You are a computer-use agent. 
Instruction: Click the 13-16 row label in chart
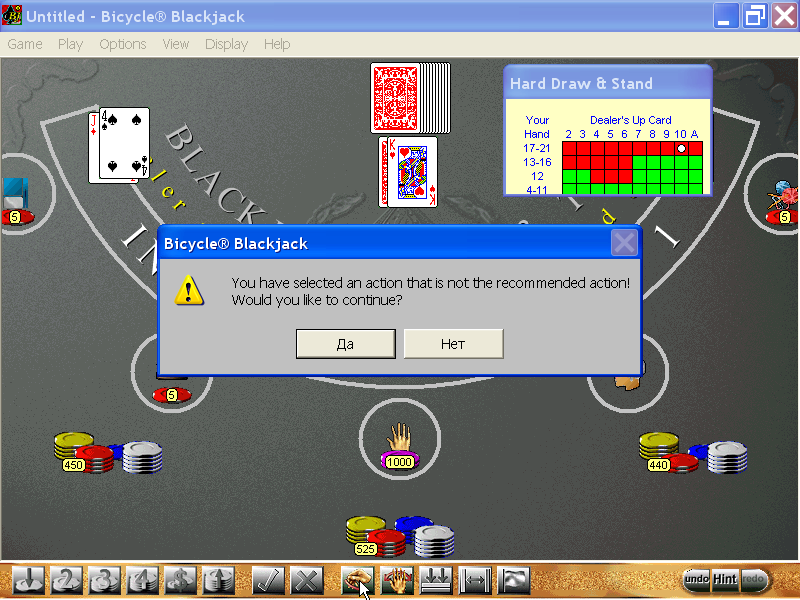[537, 162]
